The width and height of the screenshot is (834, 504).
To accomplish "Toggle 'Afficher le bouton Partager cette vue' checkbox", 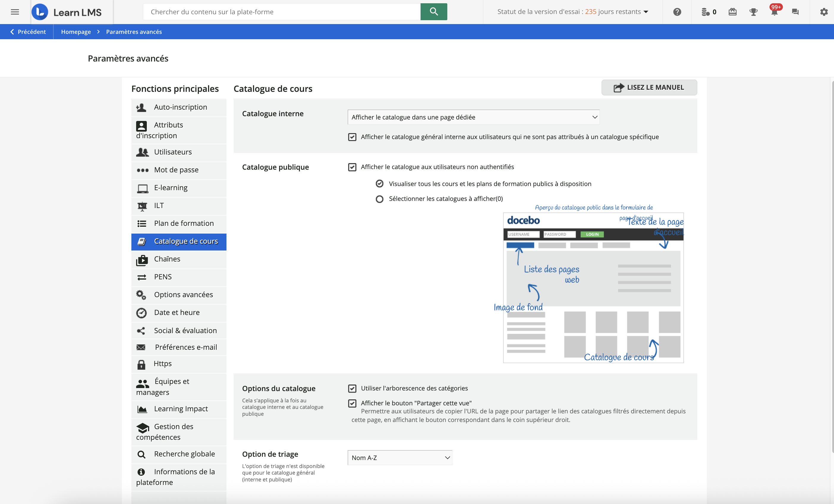I will pyautogui.click(x=352, y=403).
